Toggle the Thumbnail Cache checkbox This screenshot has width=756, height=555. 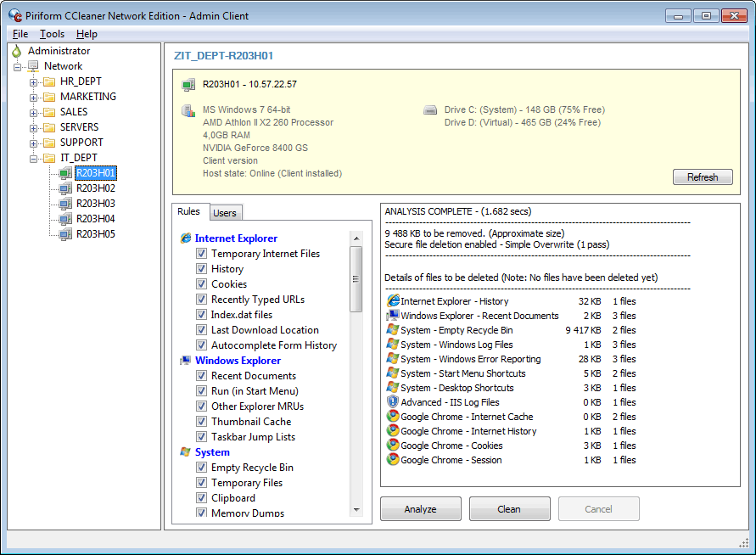[x=202, y=422]
